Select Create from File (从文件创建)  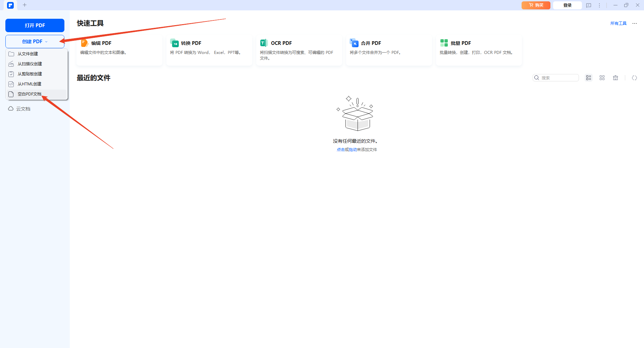coord(28,54)
